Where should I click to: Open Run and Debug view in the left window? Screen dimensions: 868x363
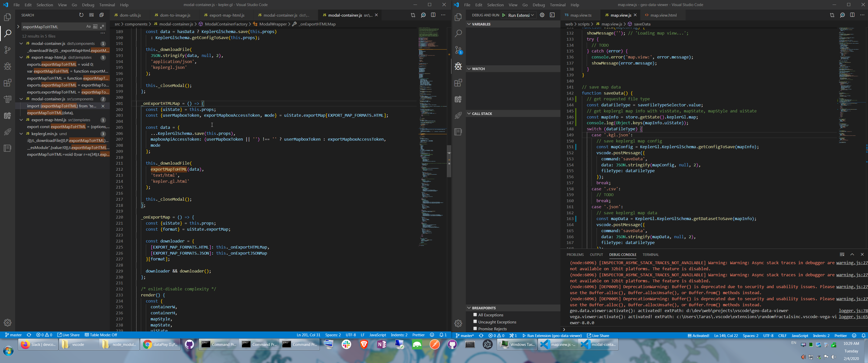point(7,66)
